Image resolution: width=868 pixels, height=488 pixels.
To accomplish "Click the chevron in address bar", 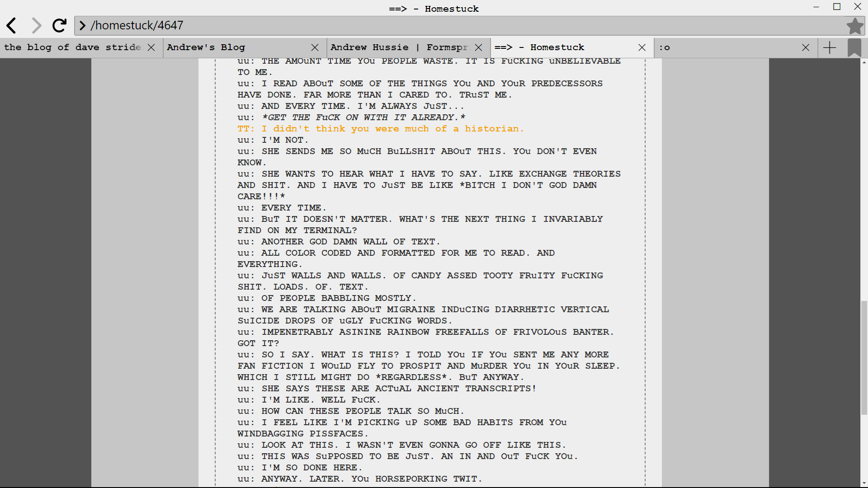I will point(82,26).
